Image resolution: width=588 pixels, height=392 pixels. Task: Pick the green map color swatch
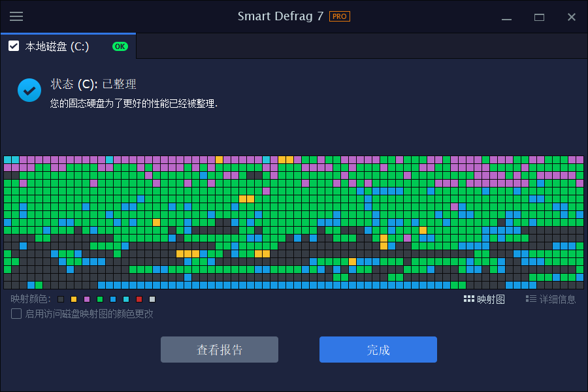coord(100,299)
